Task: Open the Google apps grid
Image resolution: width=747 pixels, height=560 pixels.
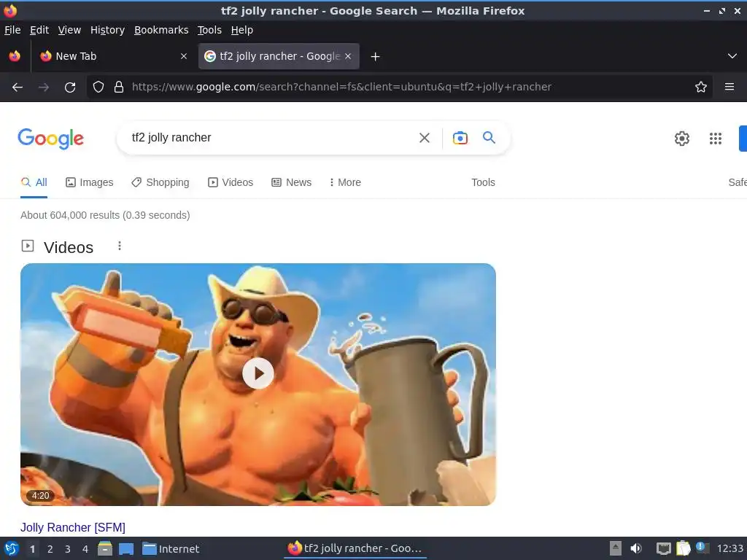Action: [715, 138]
